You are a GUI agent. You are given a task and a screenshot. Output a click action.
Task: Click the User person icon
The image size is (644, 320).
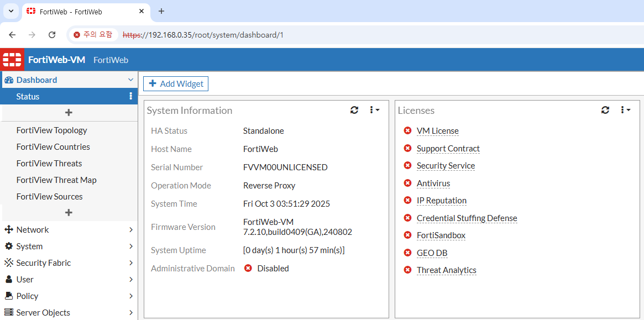[x=9, y=279]
